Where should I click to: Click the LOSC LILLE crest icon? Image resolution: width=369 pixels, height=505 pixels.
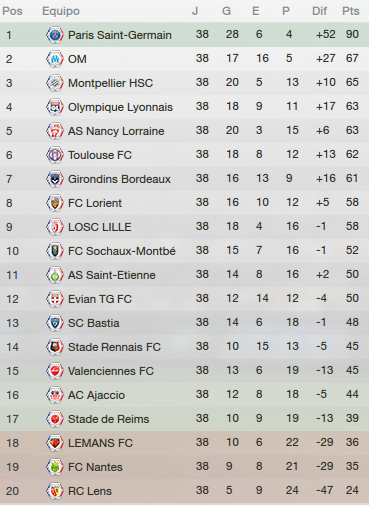pos(55,227)
